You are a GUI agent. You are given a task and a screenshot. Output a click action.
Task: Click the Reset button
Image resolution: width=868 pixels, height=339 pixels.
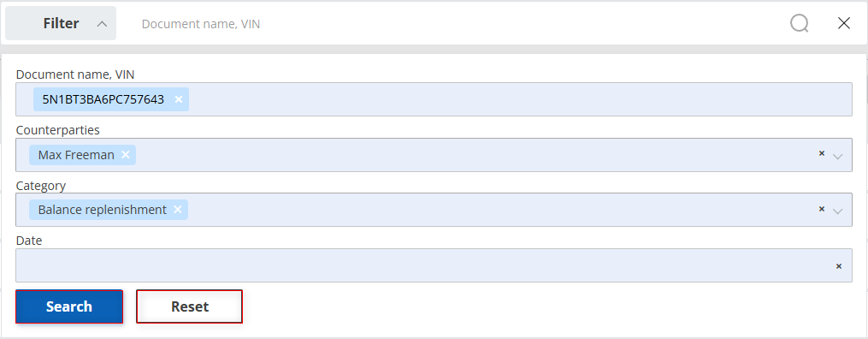tap(189, 306)
